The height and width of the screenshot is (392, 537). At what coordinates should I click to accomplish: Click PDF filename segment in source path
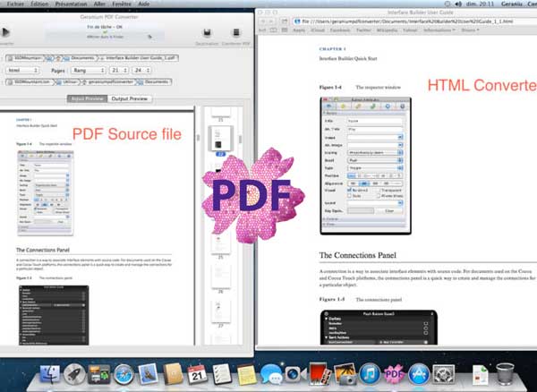pos(139,58)
